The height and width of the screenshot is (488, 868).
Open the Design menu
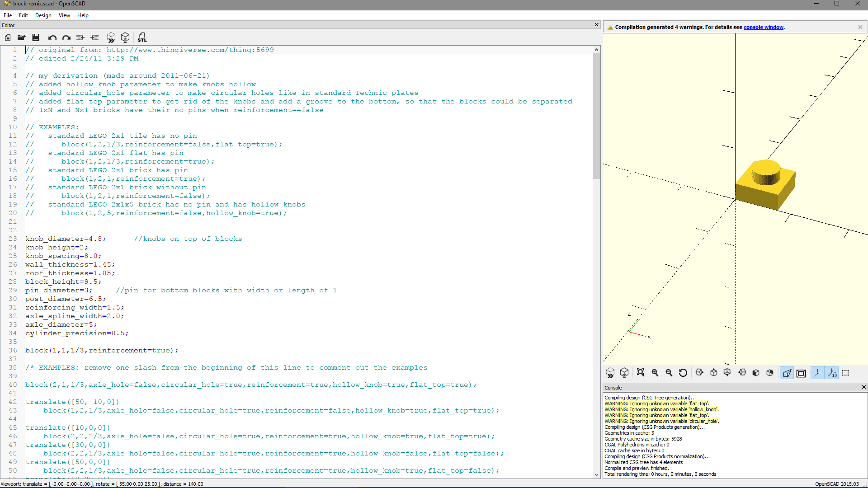(43, 15)
